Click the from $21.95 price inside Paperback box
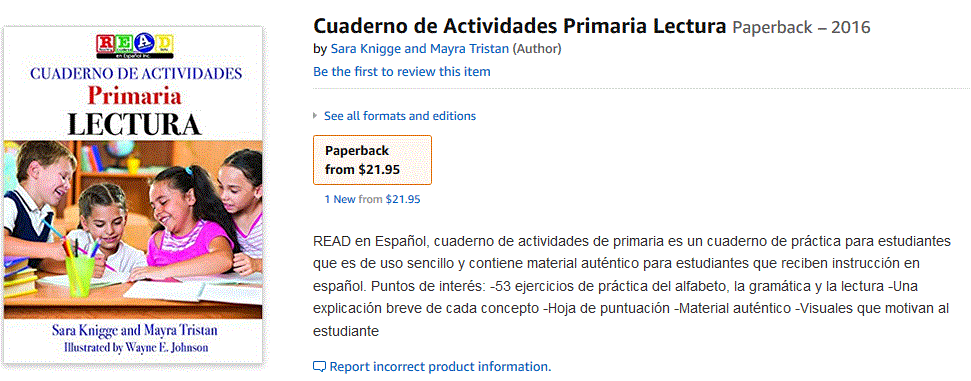The height and width of the screenshot is (381, 971). tap(362, 170)
